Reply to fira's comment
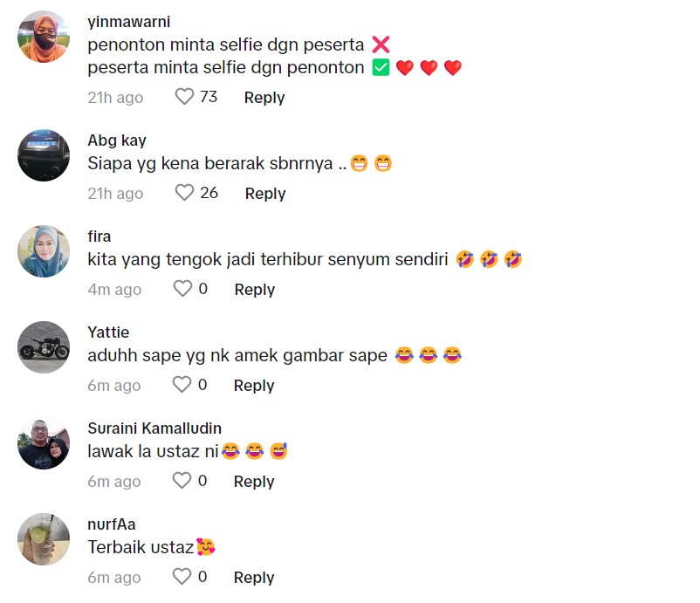 coord(255,290)
